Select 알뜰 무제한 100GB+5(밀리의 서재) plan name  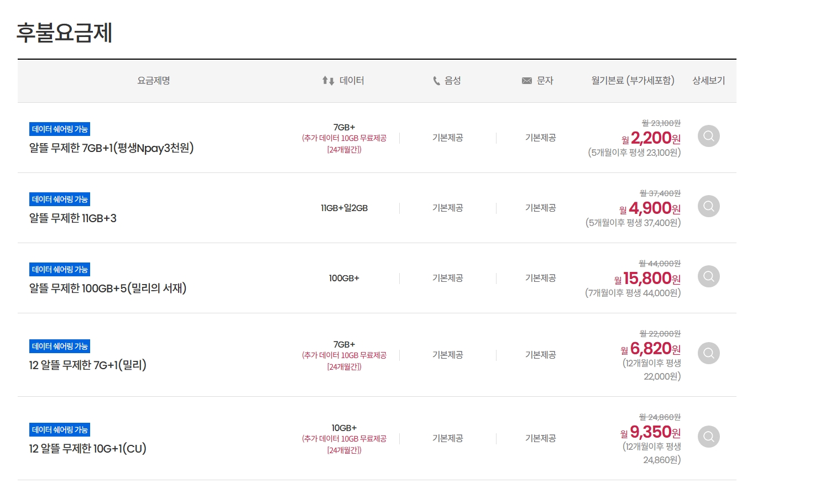coord(108,288)
